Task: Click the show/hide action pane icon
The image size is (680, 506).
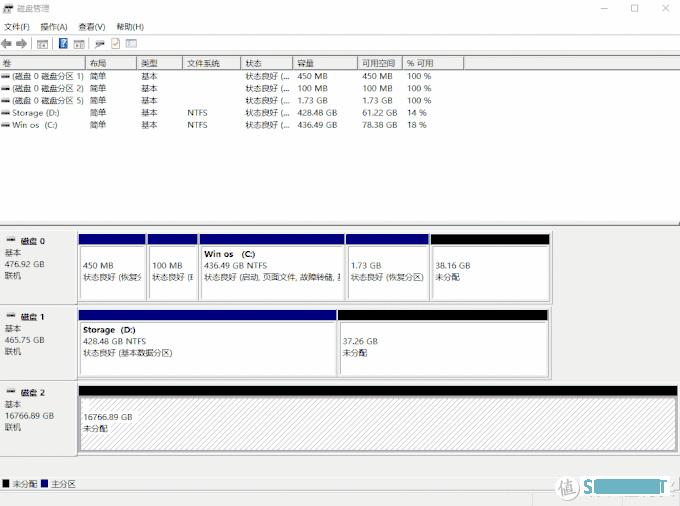Action: 79,44
